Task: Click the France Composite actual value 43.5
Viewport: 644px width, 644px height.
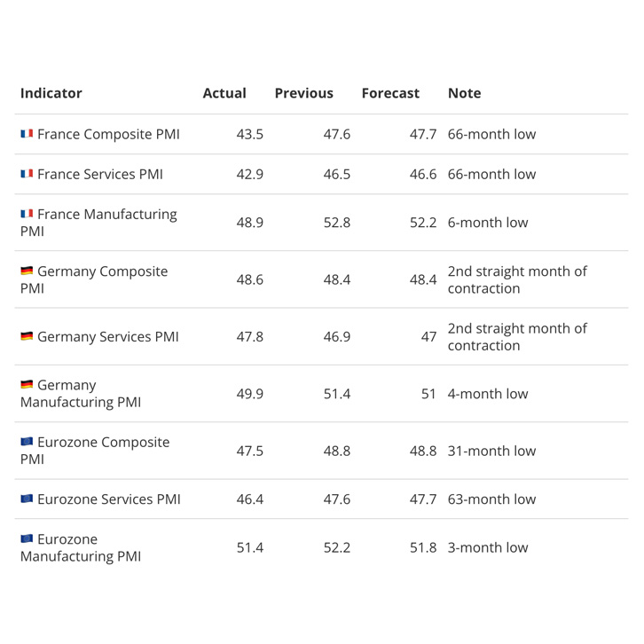Action: 250,134
